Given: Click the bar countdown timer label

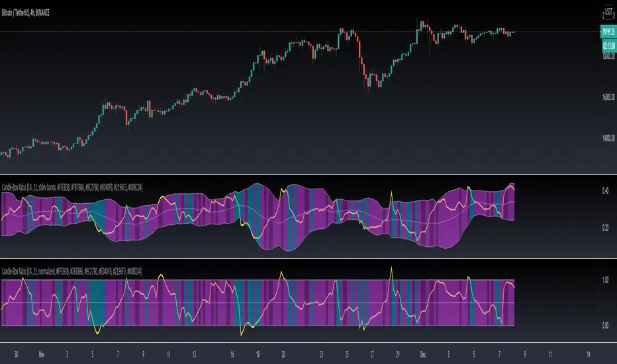Looking at the screenshot, I should click(609, 46).
